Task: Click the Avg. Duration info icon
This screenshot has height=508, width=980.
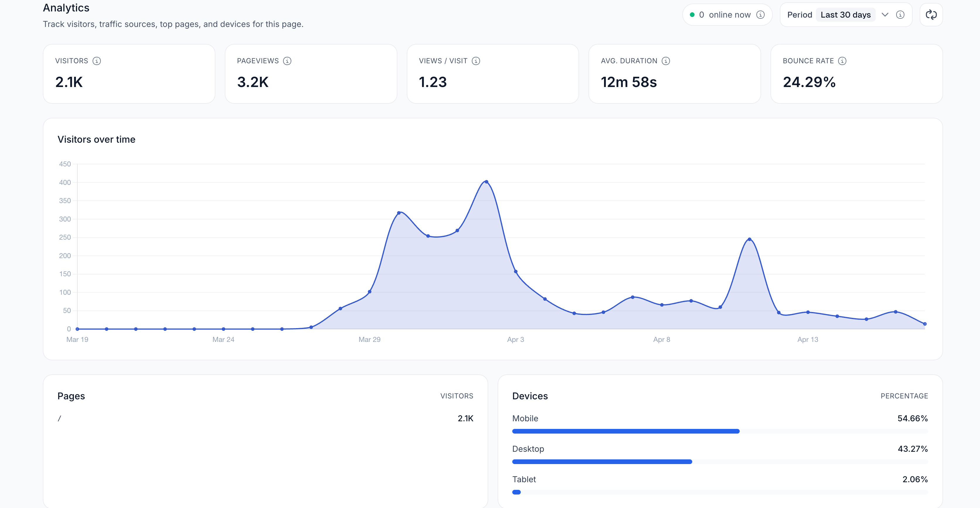Action: coord(665,61)
